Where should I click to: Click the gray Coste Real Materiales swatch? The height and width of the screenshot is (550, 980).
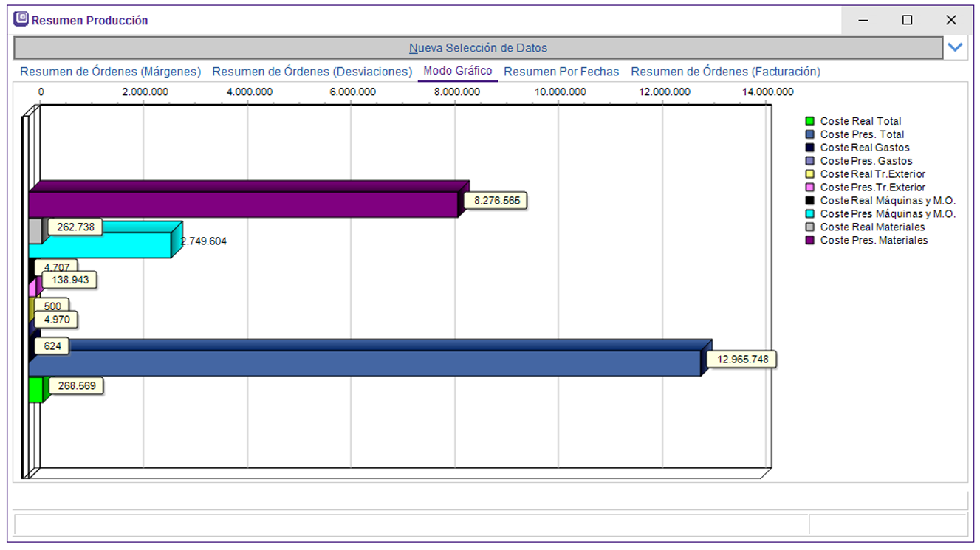(x=810, y=227)
